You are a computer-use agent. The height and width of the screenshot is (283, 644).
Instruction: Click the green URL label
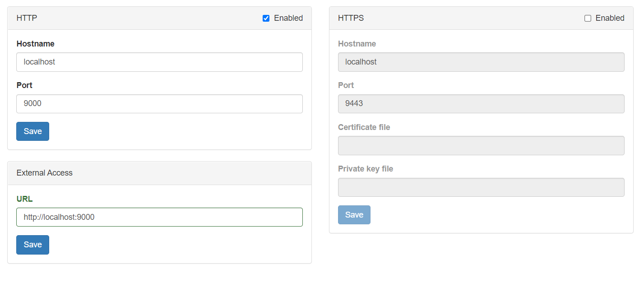pyautogui.click(x=24, y=199)
